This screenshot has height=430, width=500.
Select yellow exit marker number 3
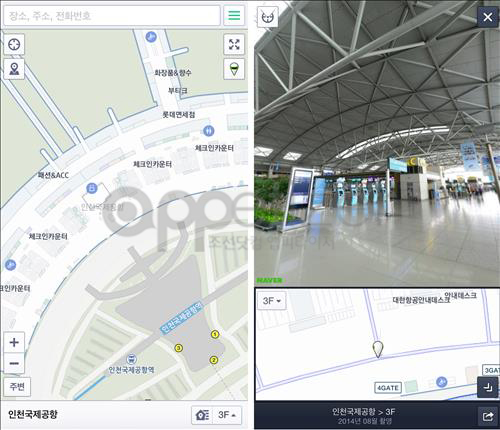[x=179, y=348]
